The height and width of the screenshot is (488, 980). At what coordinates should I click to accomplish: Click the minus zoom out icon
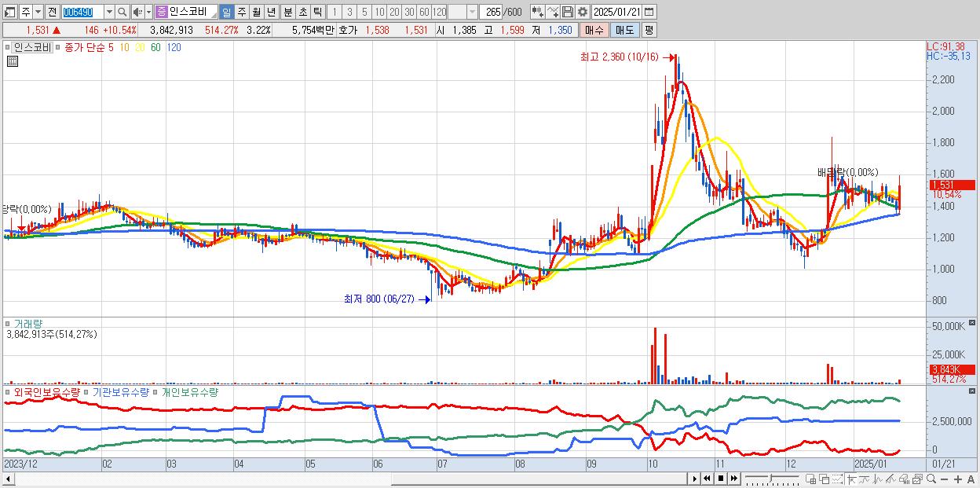click(944, 479)
